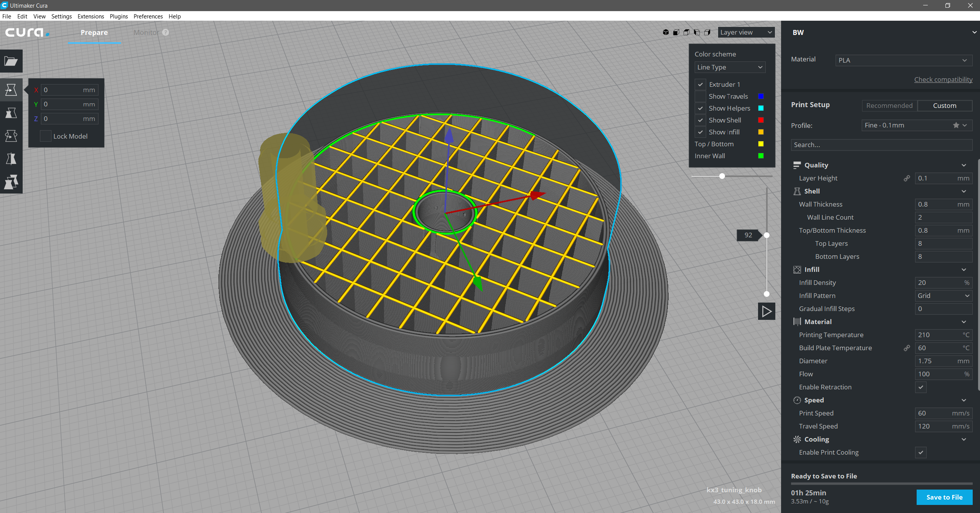Select the Rotate tool icon
980x513 pixels.
click(x=11, y=136)
